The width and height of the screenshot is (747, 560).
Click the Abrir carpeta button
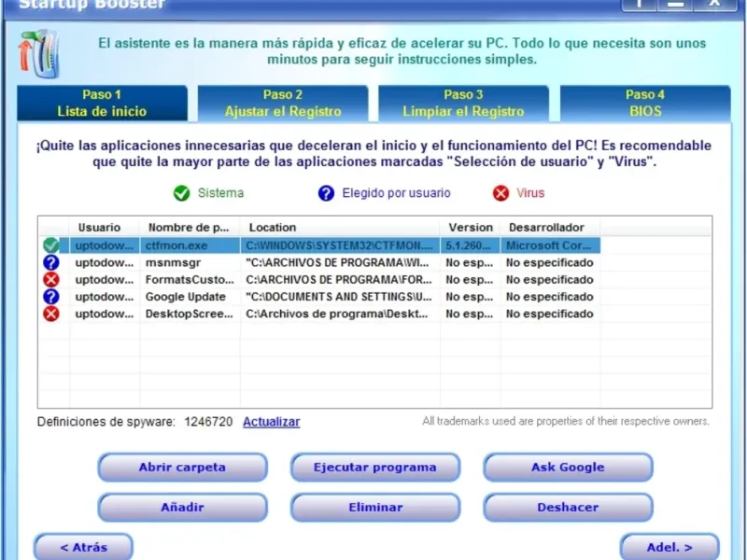click(182, 468)
